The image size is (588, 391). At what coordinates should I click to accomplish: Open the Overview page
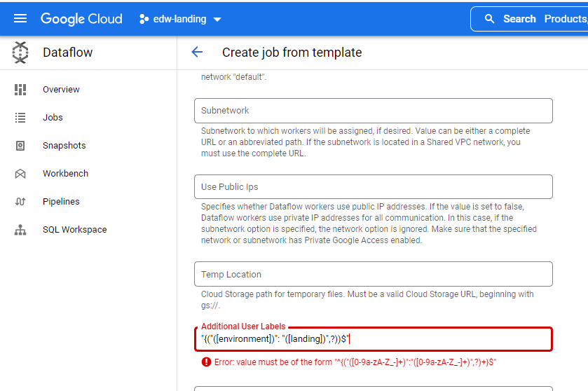[61, 90]
